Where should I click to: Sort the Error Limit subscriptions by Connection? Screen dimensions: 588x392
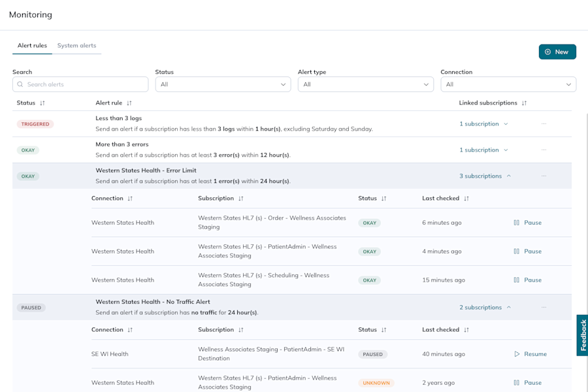coord(130,199)
